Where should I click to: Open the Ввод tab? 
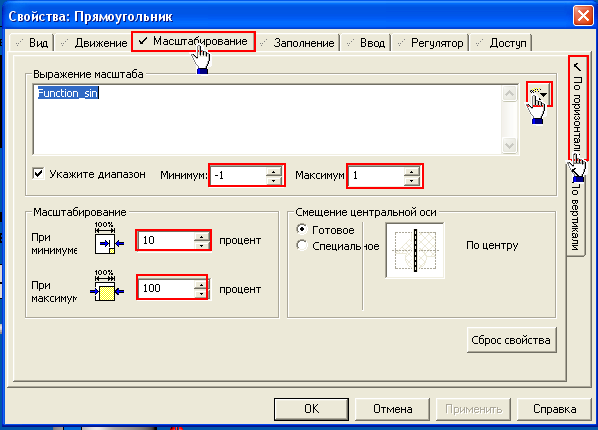pyautogui.click(x=366, y=43)
